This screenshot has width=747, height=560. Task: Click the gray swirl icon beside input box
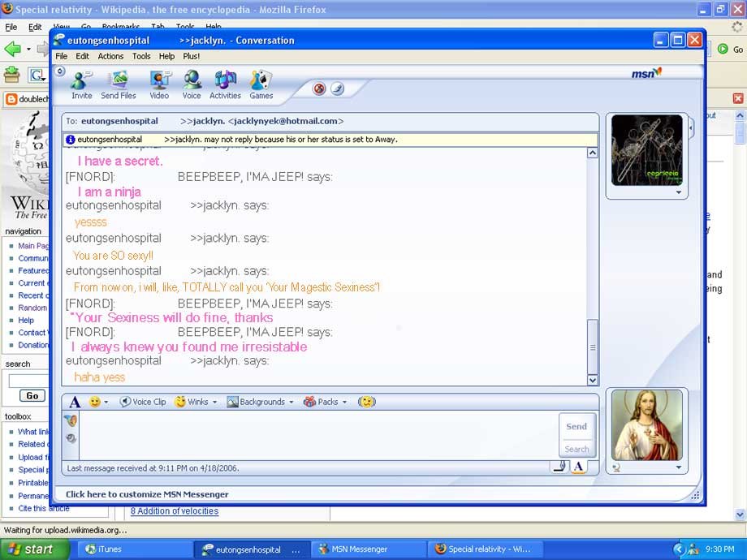tap(71, 438)
